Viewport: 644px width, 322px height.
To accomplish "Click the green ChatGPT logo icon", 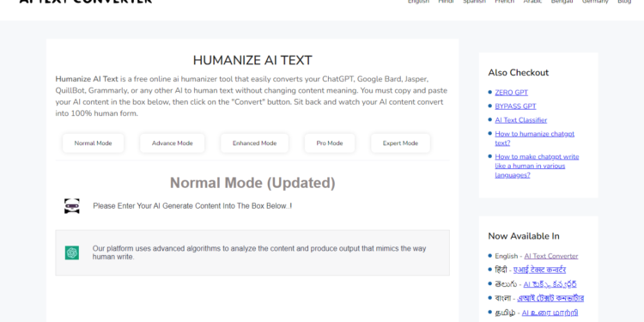I will coord(72,252).
